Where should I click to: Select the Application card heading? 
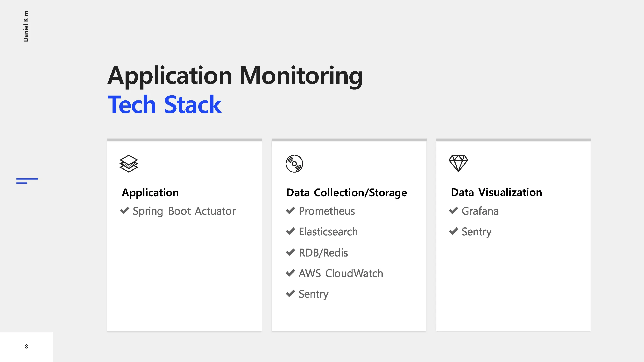click(x=150, y=193)
